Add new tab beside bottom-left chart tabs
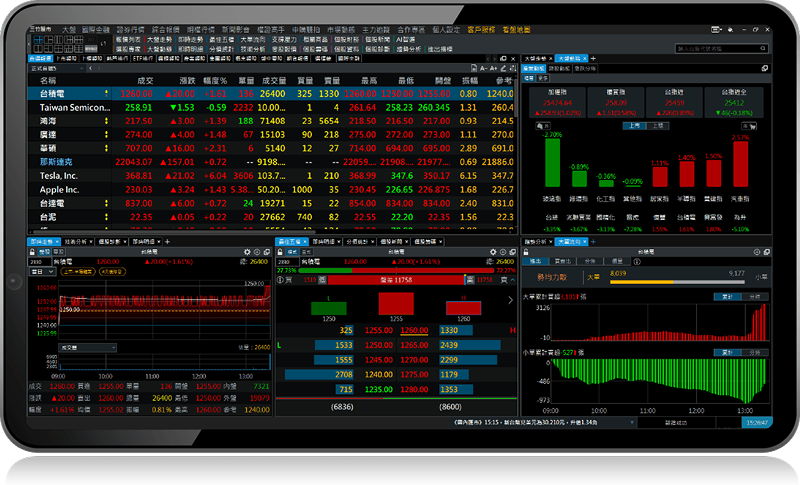800x485 pixels. click(x=167, y=241)
